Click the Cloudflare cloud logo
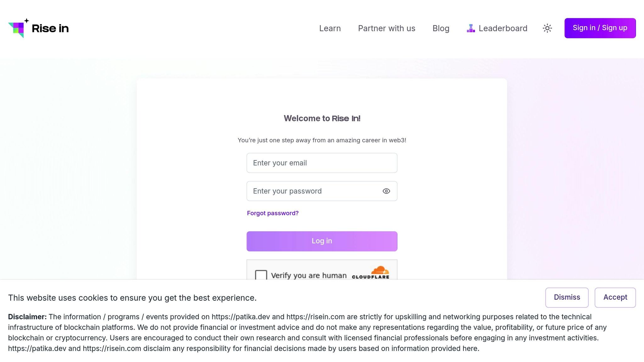Screen dimensions: 644x362 pos(380,270)
